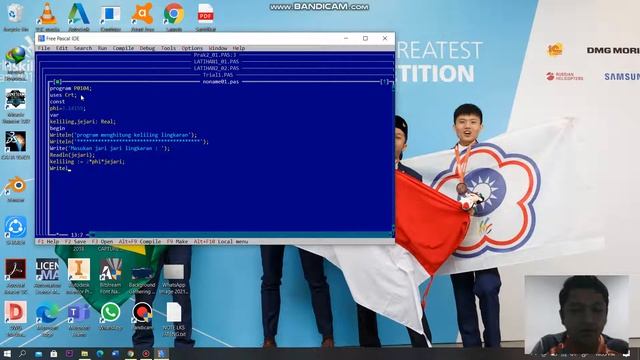Open the NOTE LKS text file icon
Viewport: 640px width, 360px height.
coord(173,318)
